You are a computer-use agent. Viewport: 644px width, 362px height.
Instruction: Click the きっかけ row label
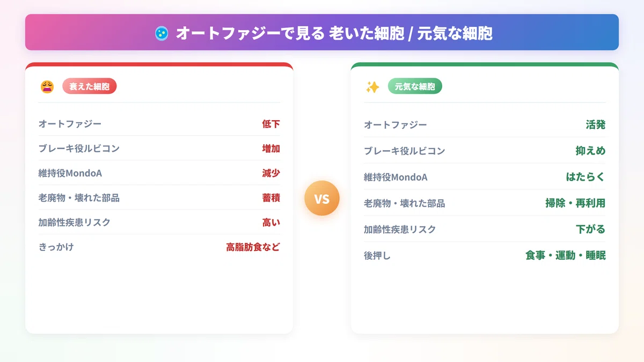tap(56, 247)
